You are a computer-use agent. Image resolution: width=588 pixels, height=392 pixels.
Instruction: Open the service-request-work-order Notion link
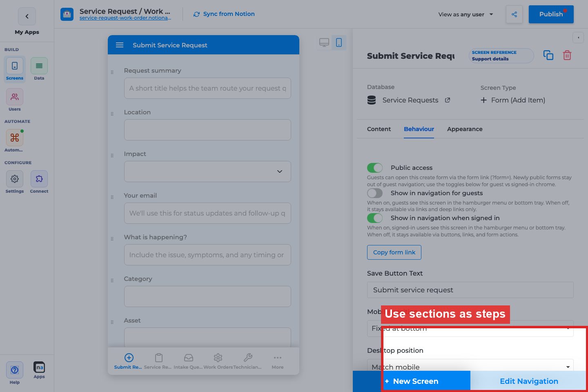tap(125, 18)
